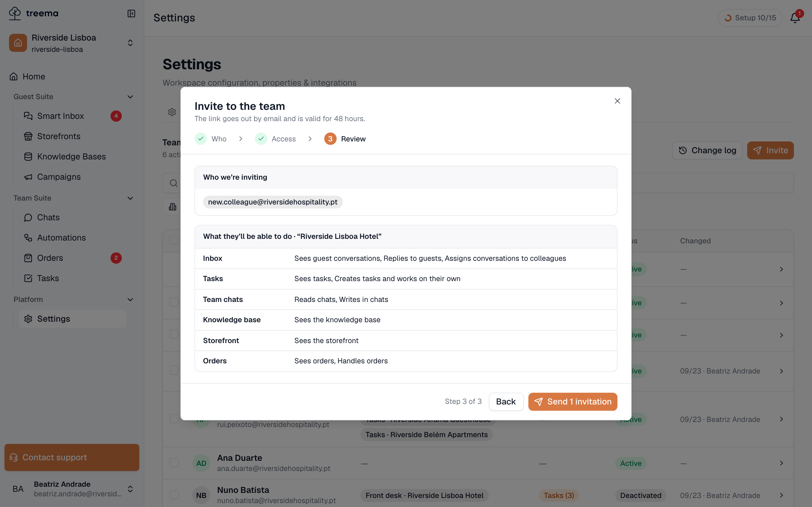Tick Ana Duarte's row checkbox

[174, 463]
